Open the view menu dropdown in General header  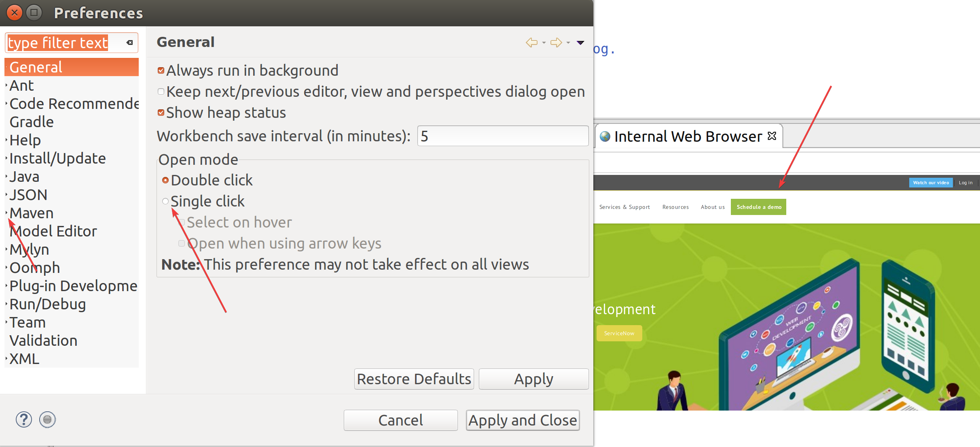581,43
